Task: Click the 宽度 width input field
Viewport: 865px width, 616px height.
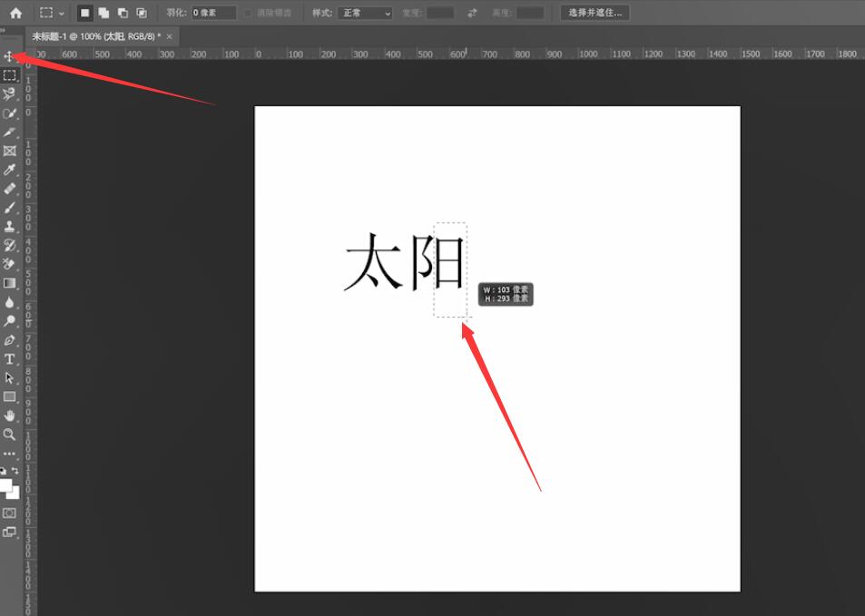Action: point(440,13)
